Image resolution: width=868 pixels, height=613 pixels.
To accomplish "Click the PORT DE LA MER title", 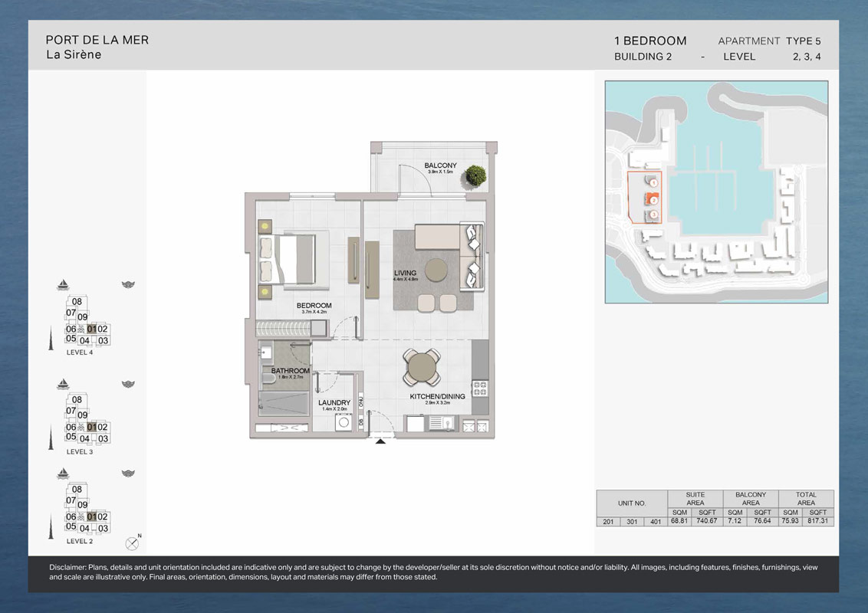I will tap(97, 40).
